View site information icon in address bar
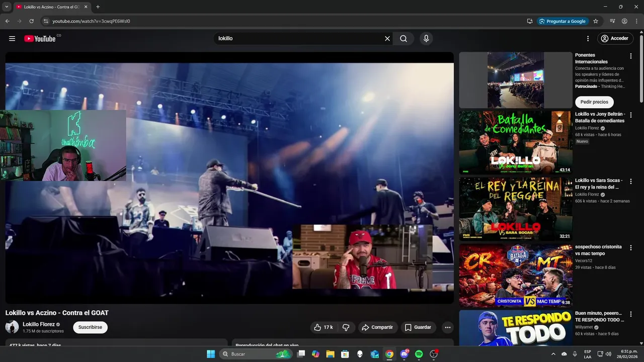This screenshot has height=362, width=644. pyautogui.click(x=46, y=21)
